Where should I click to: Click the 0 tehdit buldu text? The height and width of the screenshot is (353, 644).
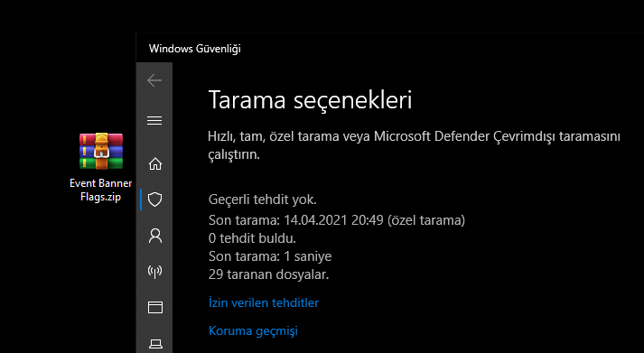(x=252, y=238)
